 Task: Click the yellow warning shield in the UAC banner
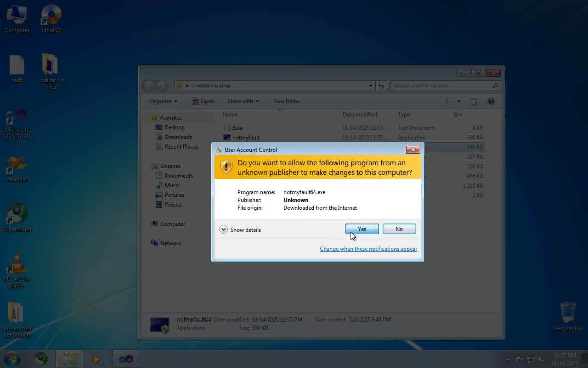(x=226, y=167)
